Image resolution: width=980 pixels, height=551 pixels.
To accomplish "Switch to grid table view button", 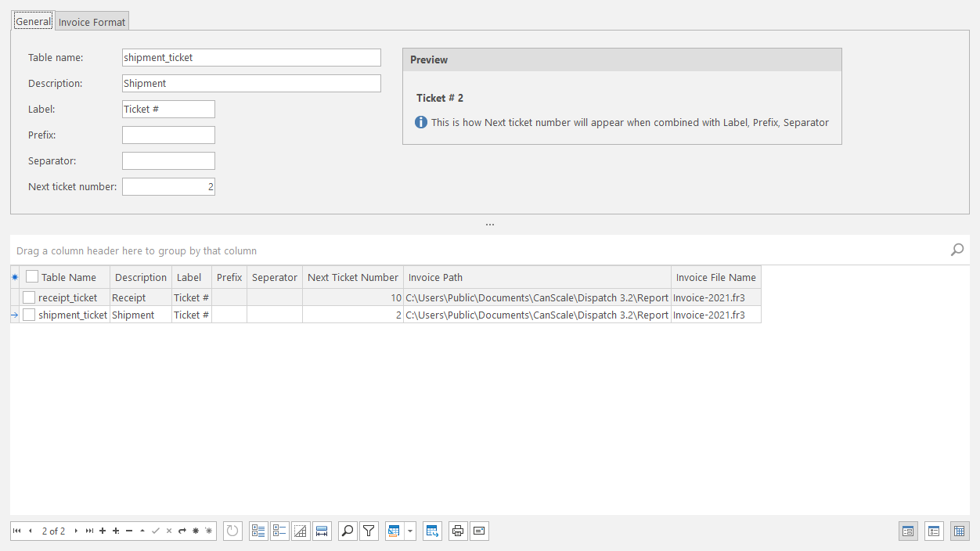I will [959, 531].
